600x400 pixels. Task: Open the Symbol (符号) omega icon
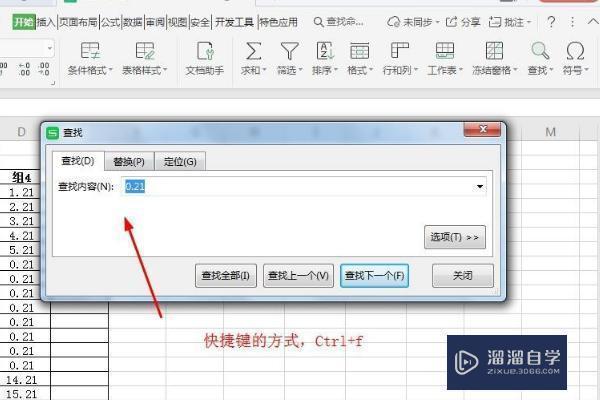(575, 51)
